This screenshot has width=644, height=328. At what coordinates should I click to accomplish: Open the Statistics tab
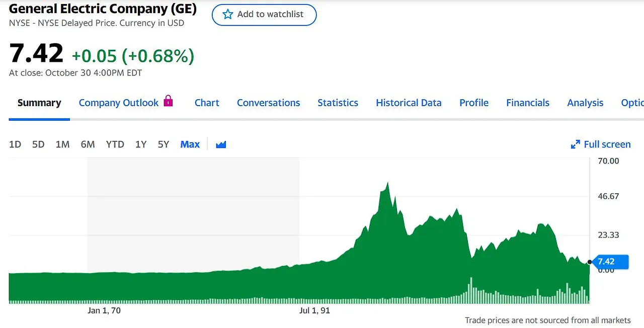[338, 103]
